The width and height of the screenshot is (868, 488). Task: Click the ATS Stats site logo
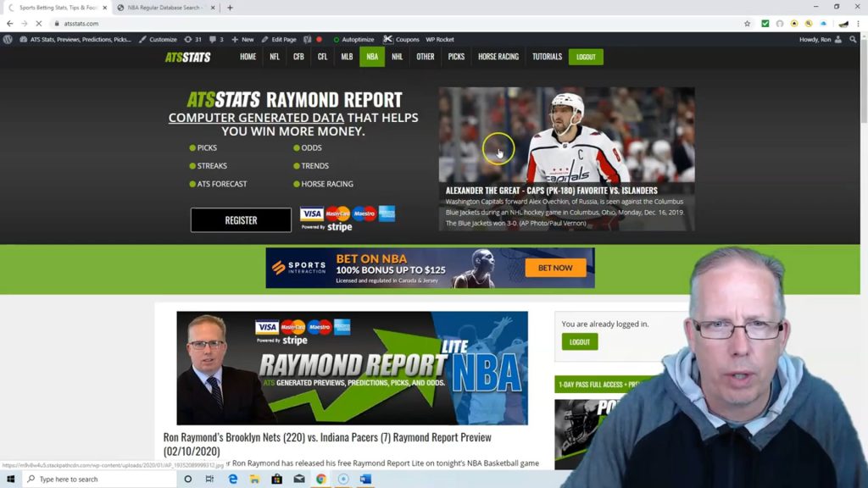pyautogui.click(x=187, y=57)
